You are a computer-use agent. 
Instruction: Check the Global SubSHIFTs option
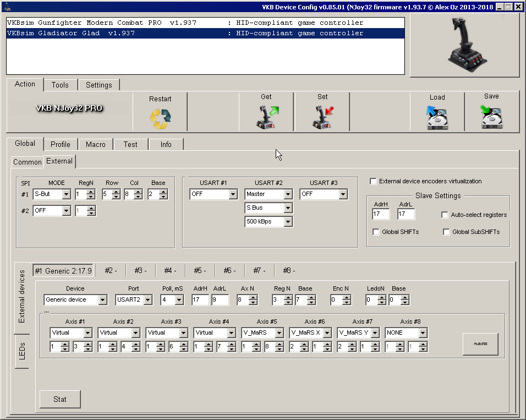(x=446, y=232)
